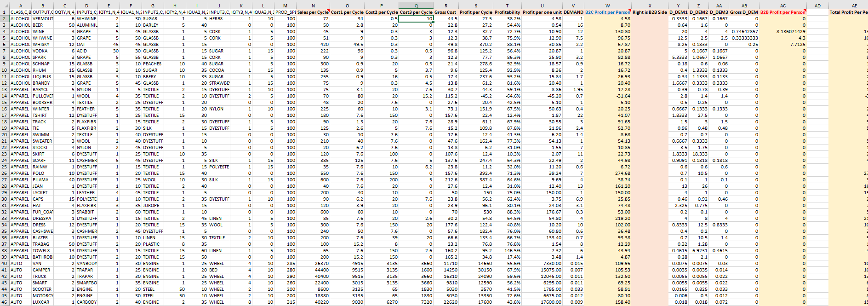Select row header 46
Screen dimensions: 868x306
pyautogui.click(x=5, y=302)
